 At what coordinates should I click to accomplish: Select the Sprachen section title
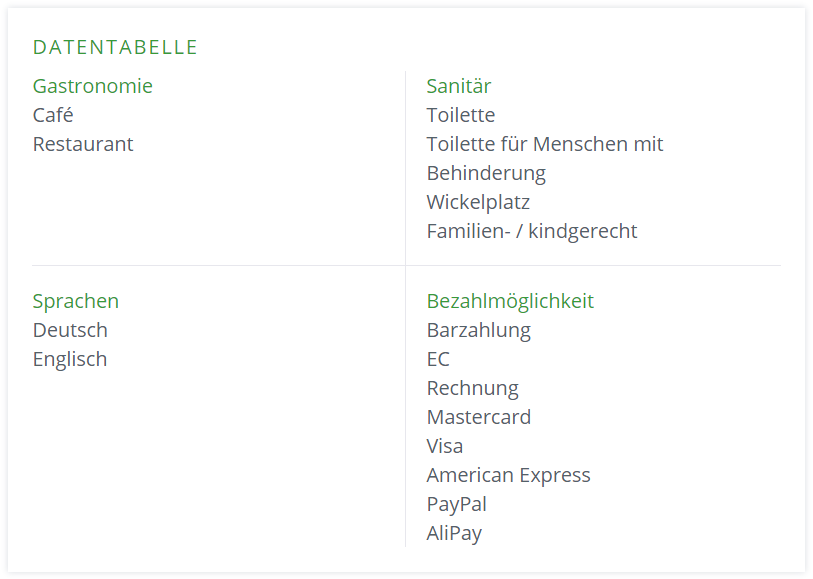pos(76,301)
